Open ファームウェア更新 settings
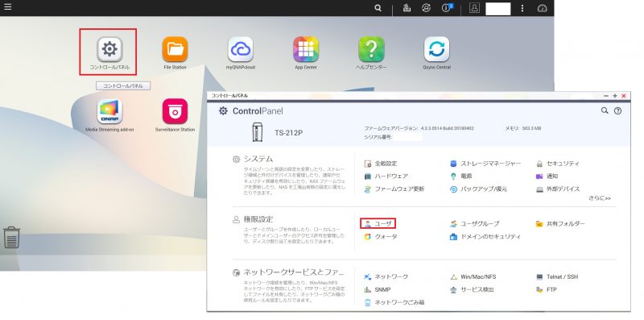The height and width of the screenshot is (320, 644). coord(394,189)
